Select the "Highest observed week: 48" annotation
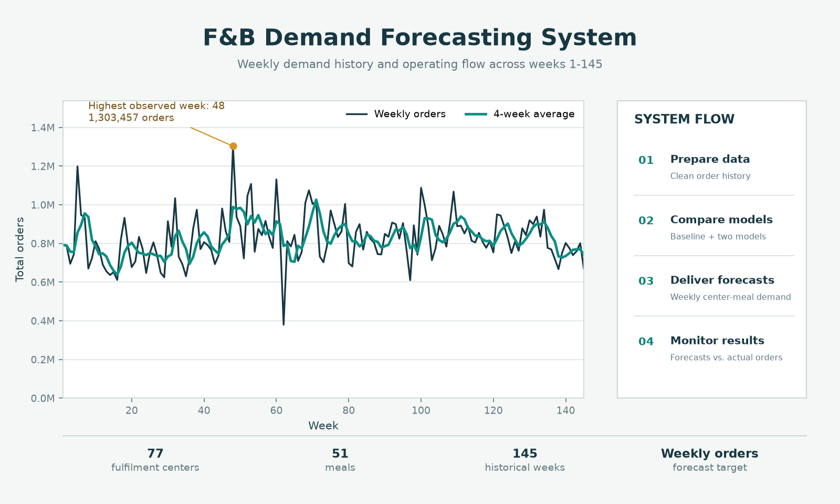 (x=156, y=106)
